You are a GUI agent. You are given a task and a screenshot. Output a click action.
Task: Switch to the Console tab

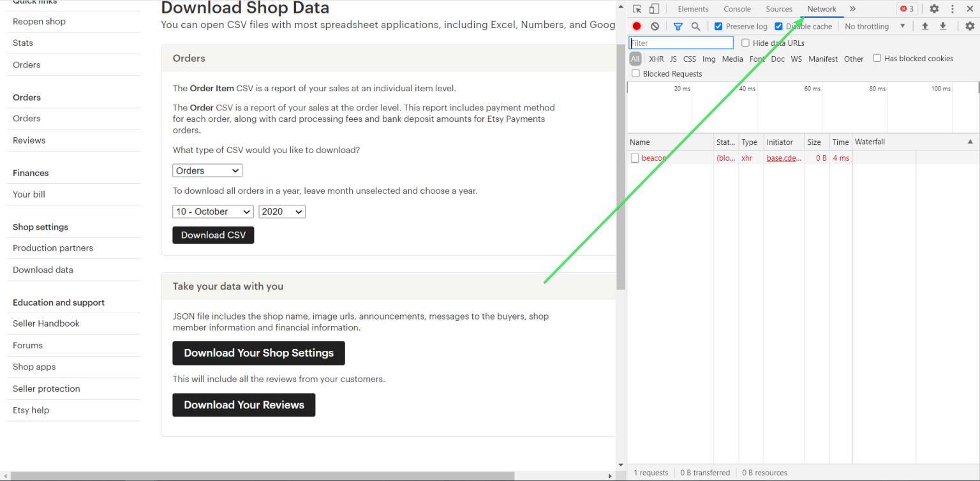(737, 9)
